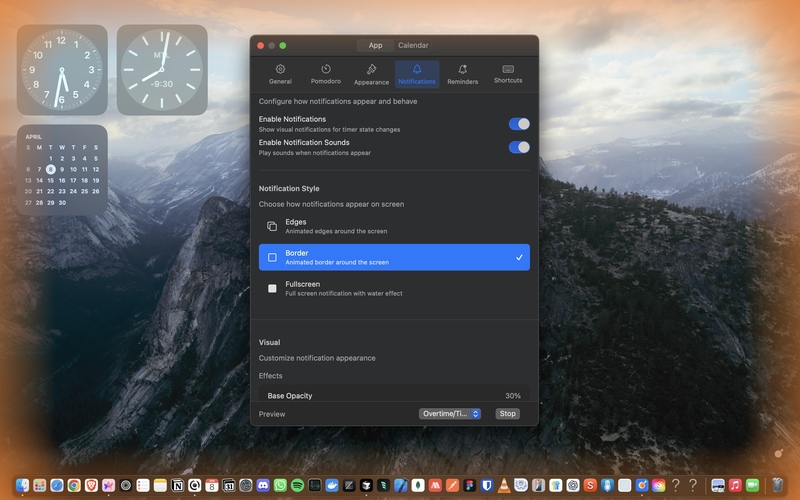Choose the Edges notification style
Viewport: 800px width, 500px height.
pos(394,226)
